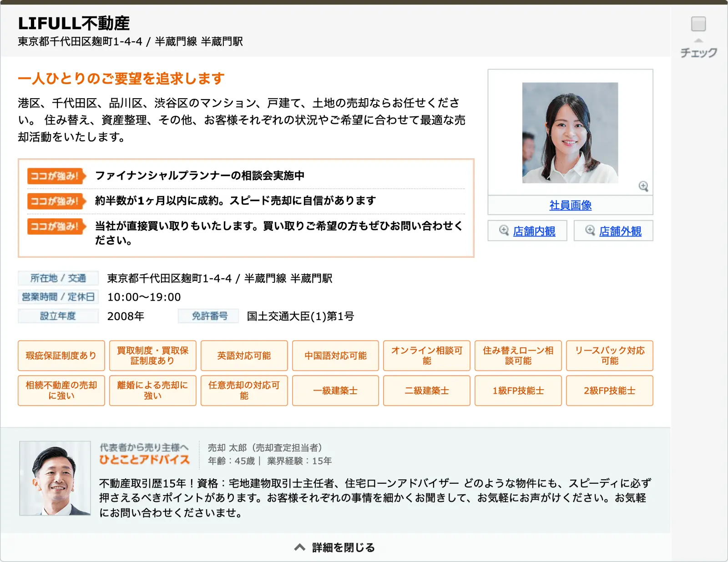
Task: Click ココが強み! badge beside 約半数が1ヶ月以内
Action: (x=57, y=201)
